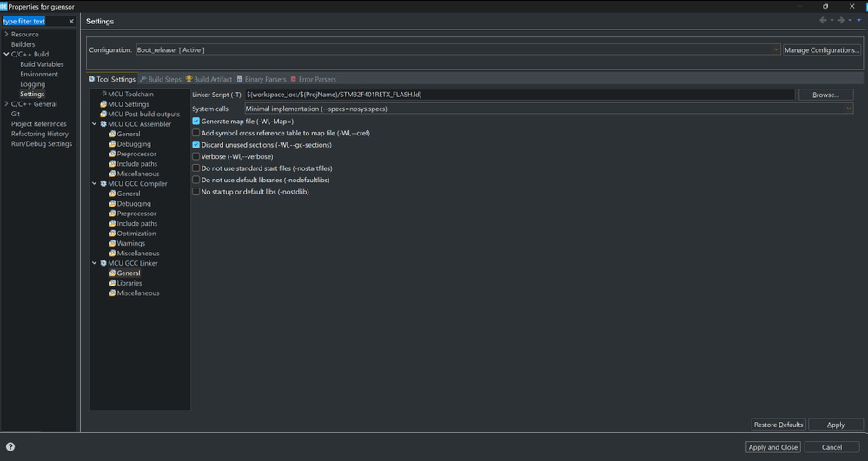Select Logging in the left tree
Viewport: 868px width, 461px height.
click(x=33, y=84)
